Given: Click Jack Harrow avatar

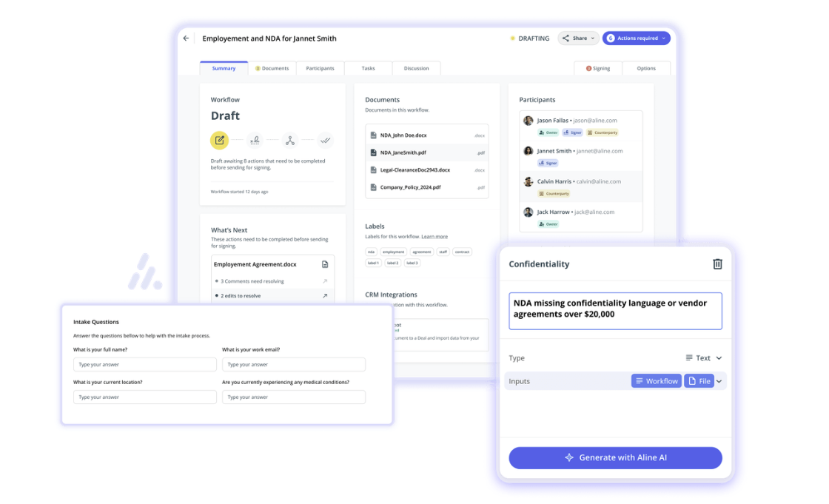Looking at the screenshot, I should pos(528,212).
